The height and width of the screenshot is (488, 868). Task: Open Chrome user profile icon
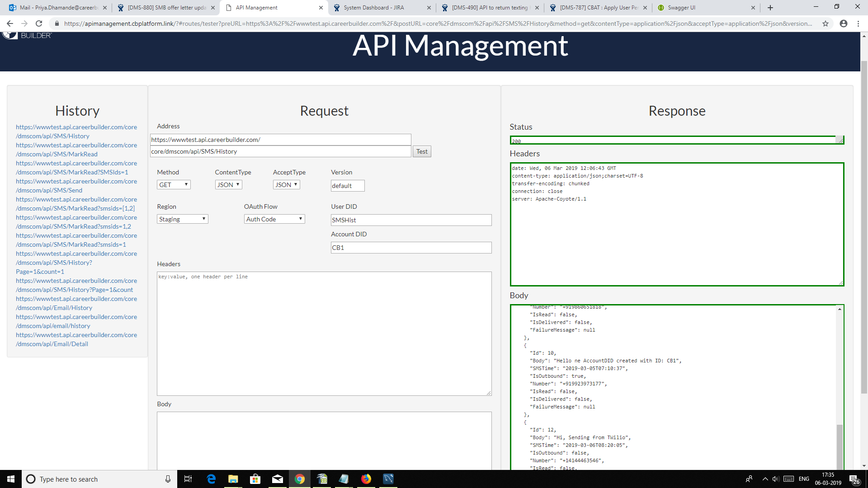click(x=843, y=23)
